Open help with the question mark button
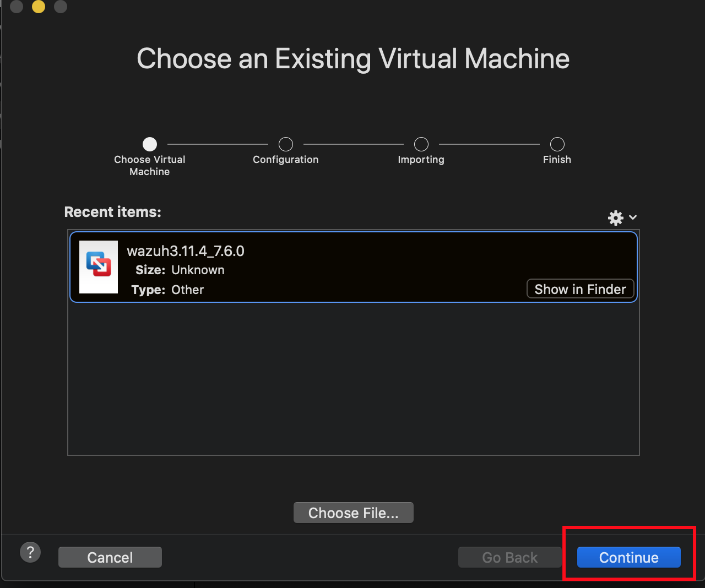Viewport: 705px width, 588px height. (30, 552)
